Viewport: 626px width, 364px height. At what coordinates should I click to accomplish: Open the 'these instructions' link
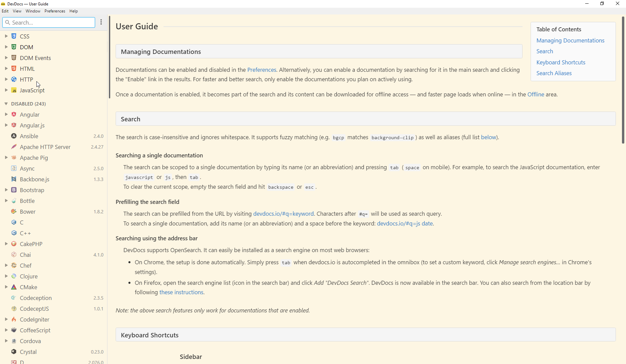pyautogui.click(x=181, y=292)
